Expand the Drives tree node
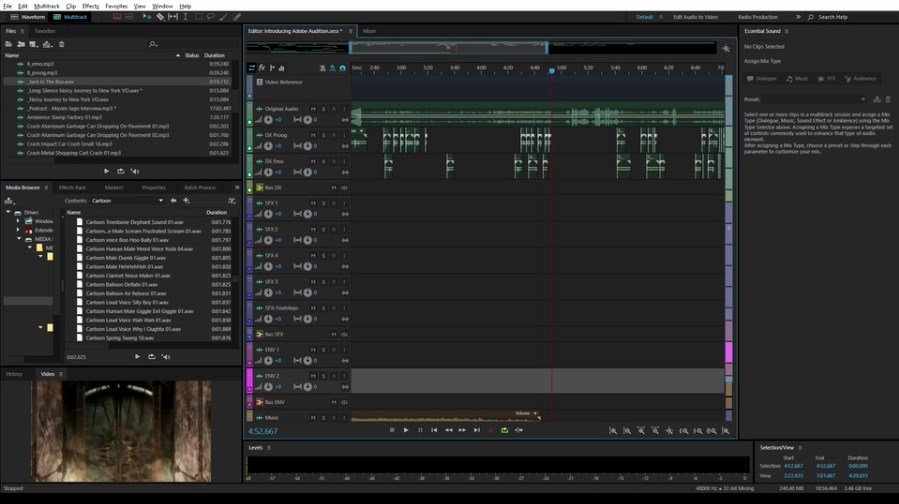 (x=8, y=212)
